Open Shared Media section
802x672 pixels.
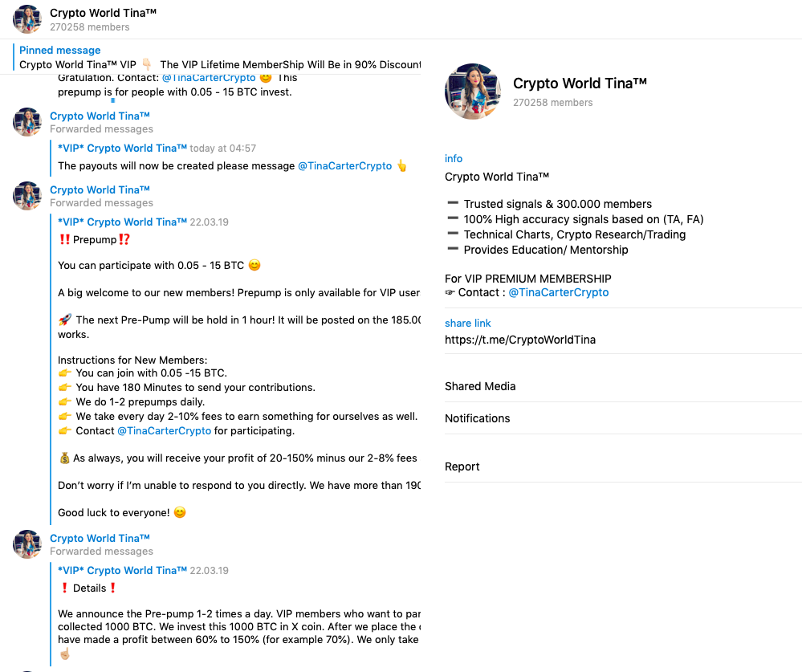pos(480,386)
